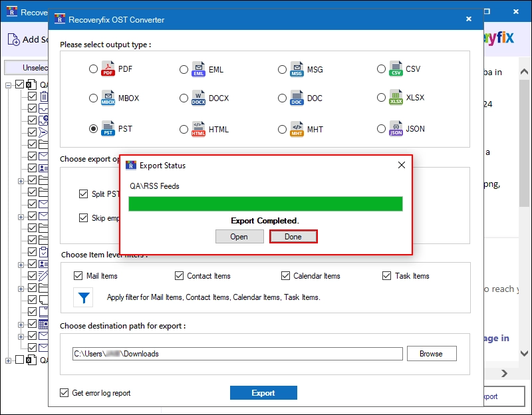Open the item filter funnel icon

84,297
